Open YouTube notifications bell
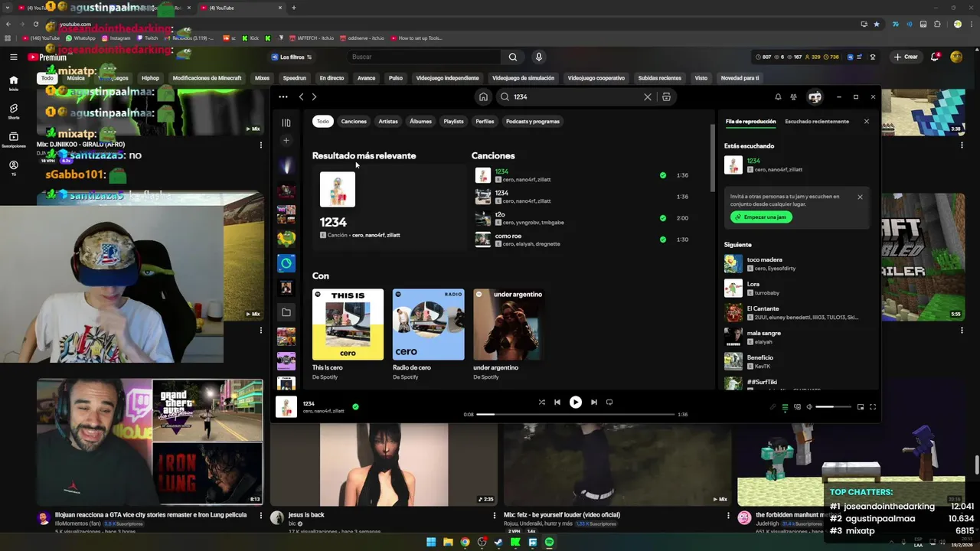Screen dimensions: 980x551 935,57
